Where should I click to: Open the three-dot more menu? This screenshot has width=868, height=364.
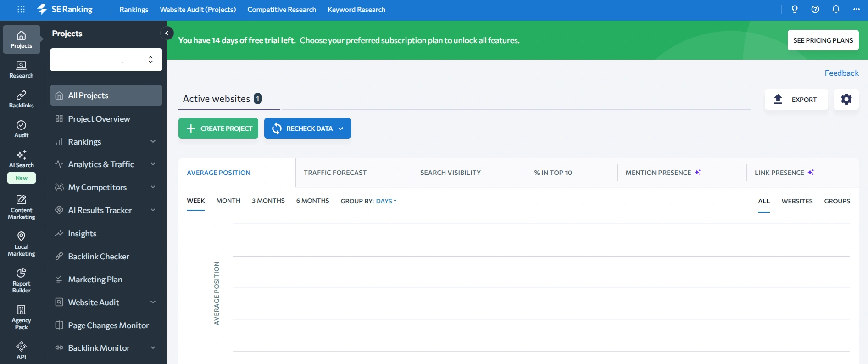(x=857, y=9)
